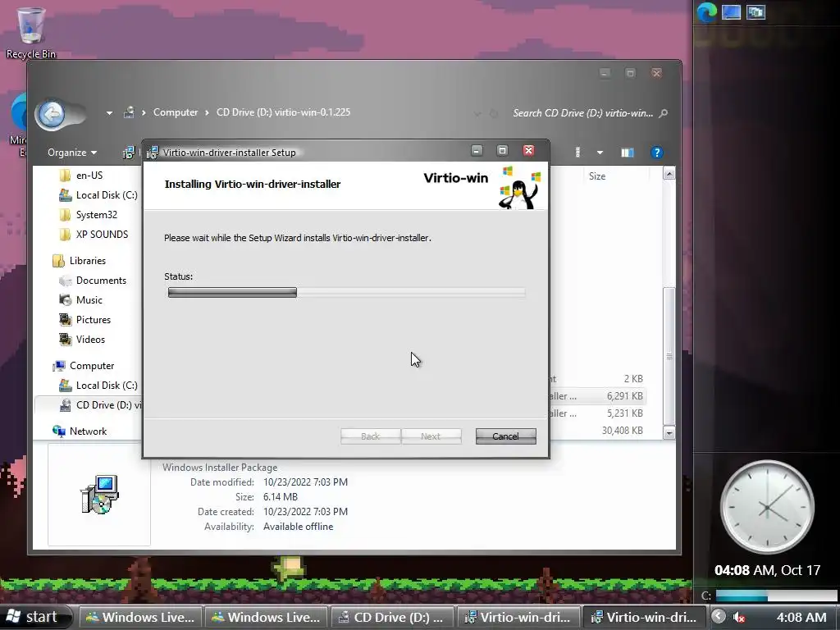
Task: Click Computer in the address breadcrumb
Action: tap(176, 112)
